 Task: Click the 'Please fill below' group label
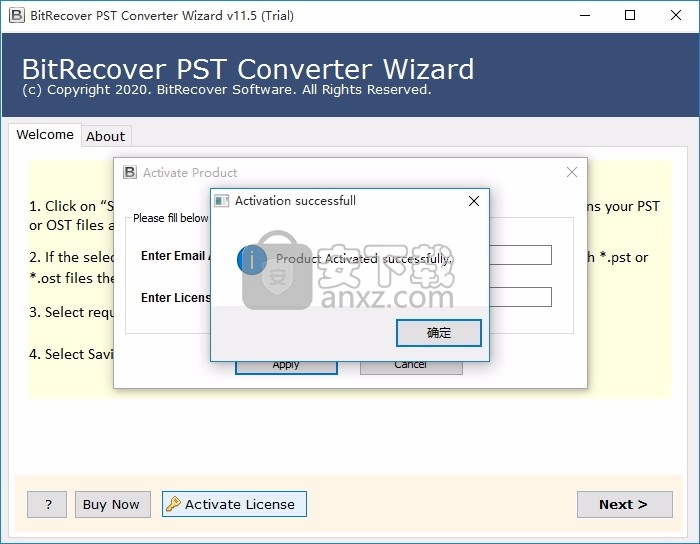[171, 218]
